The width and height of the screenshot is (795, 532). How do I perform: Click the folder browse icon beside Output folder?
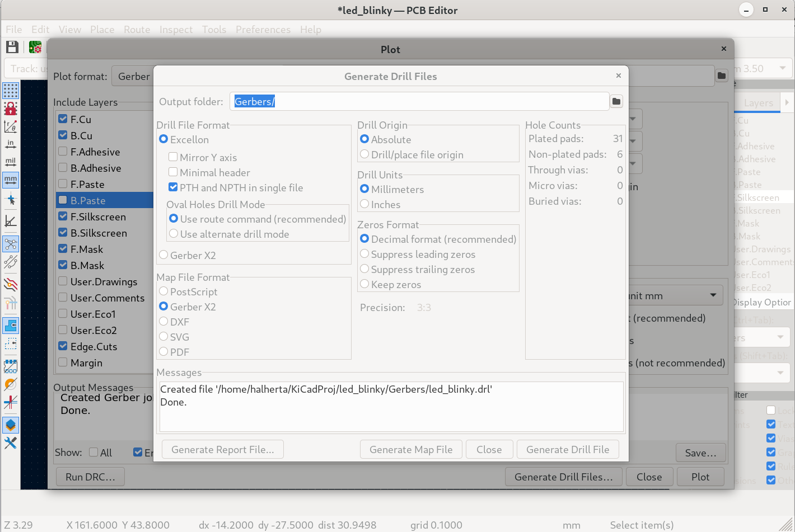pyautogui.click(x=616, y=101)
